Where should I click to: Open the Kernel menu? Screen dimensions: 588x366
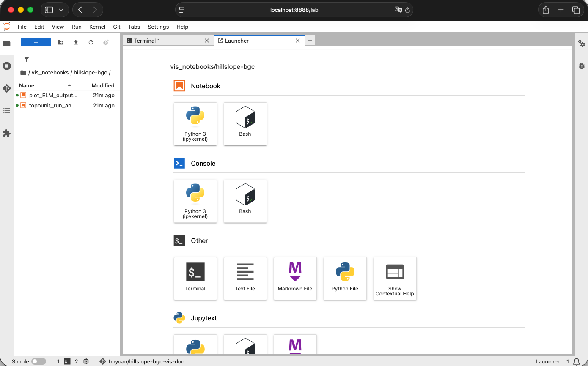point(97,27)
